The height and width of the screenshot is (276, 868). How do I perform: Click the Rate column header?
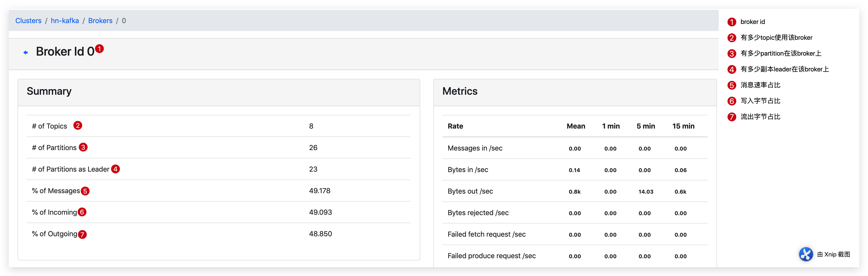(x=455, y=126)
